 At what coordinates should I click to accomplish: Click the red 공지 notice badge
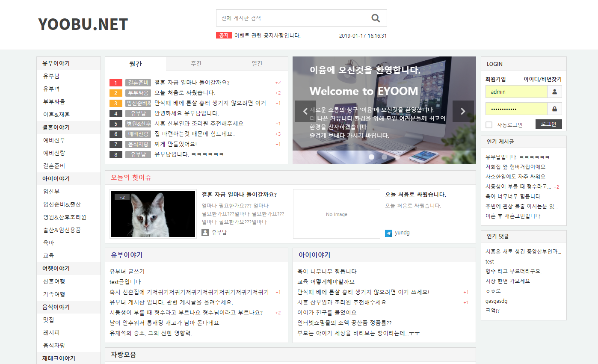click(x=224, y=36)
